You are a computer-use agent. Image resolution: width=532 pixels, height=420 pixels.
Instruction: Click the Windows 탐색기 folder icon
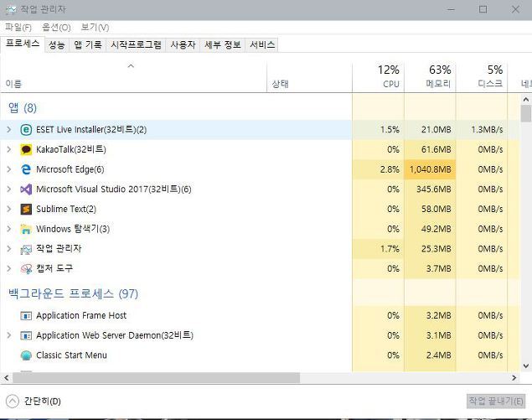coord(26,229)
